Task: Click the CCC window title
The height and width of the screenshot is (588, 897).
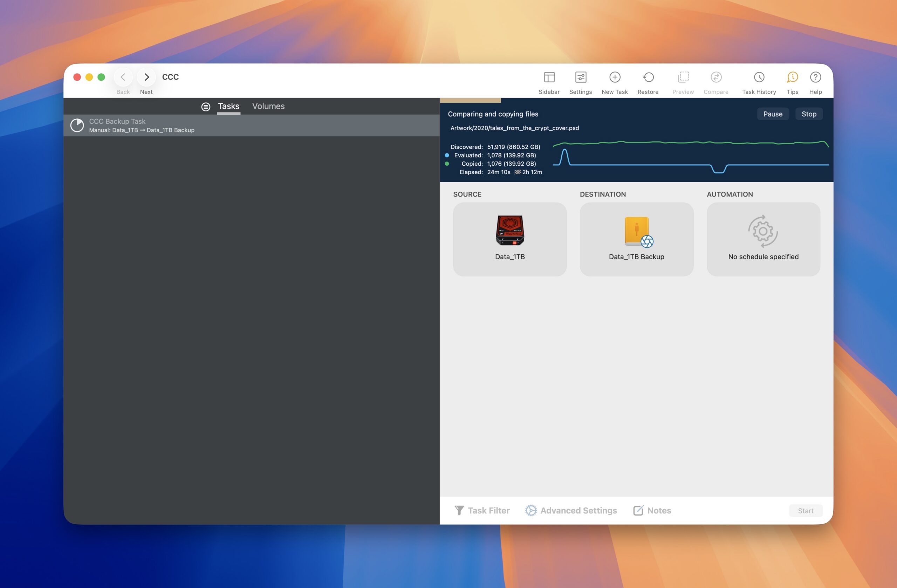Action: [x=170, y=77]
